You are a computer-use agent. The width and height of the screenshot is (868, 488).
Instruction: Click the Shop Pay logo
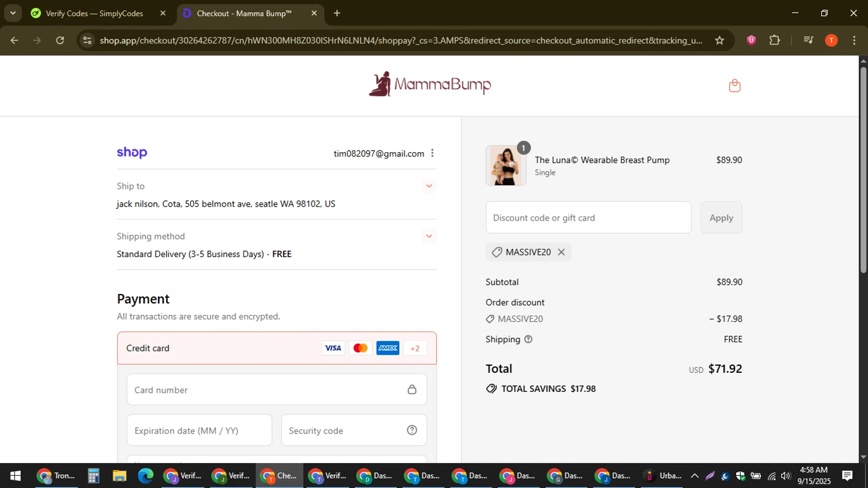(132, 152)
